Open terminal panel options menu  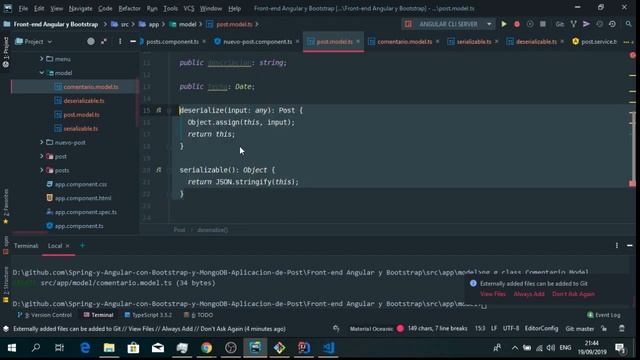(617, 245)
